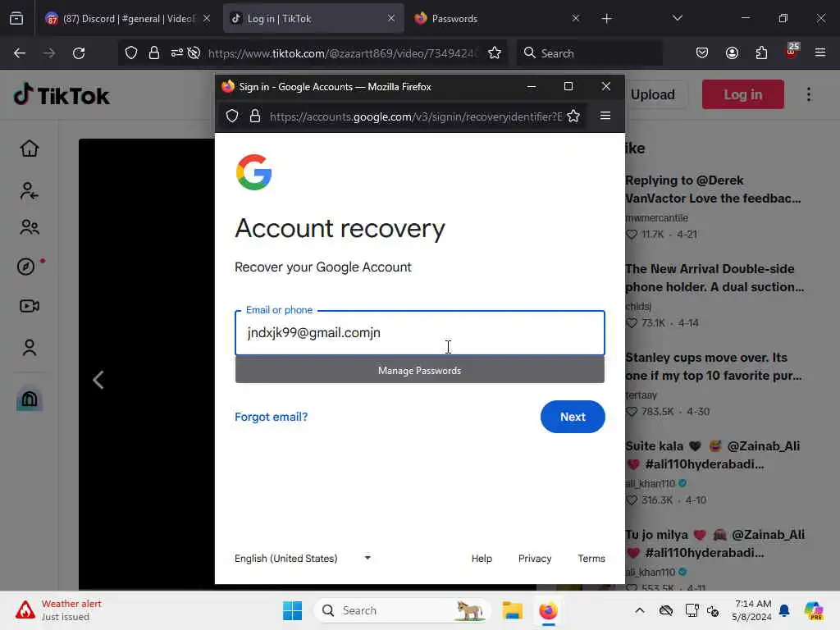Open Pocket save icon in Firefox toolbar

point(702,53)
